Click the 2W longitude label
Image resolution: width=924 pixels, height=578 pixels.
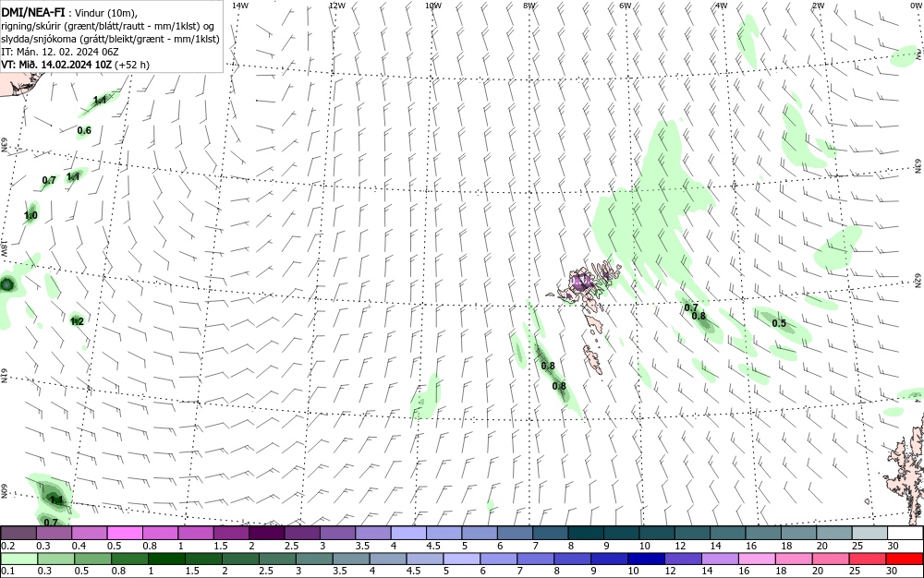point(818,6)
